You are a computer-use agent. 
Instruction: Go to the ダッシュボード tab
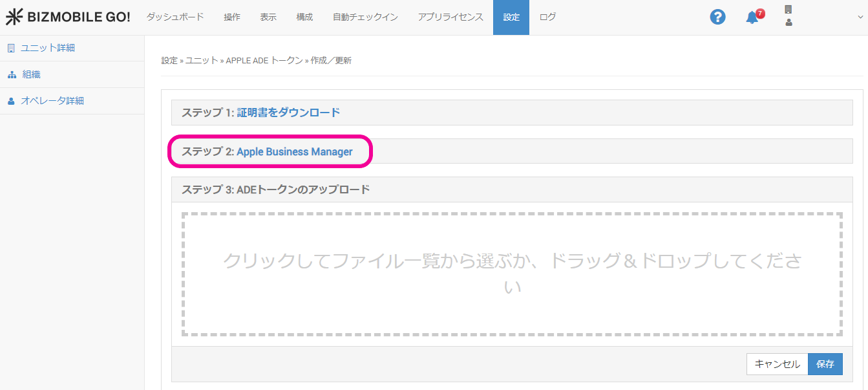(175, 17)
